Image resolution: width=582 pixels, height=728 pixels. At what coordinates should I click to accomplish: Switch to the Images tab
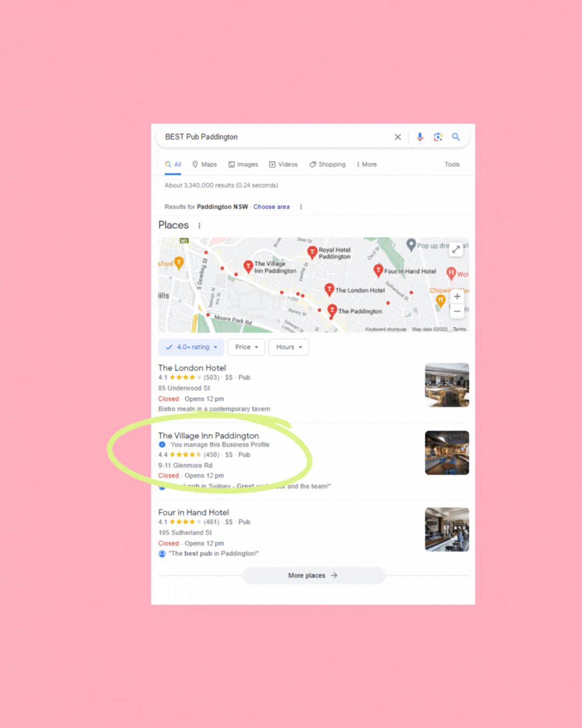[243, 164]
